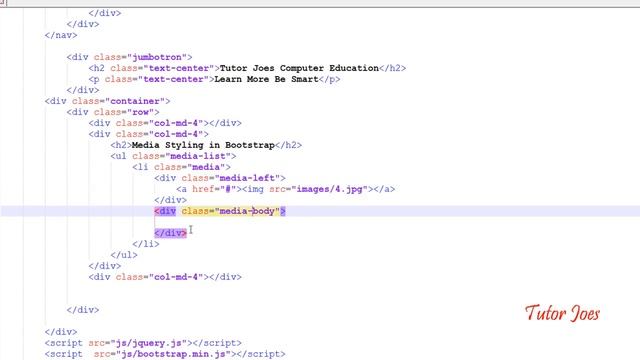Image resolution: width=640 pixels, height=360 pixels.
Task: Select the "media-list" class value
Action: (198, 156)
